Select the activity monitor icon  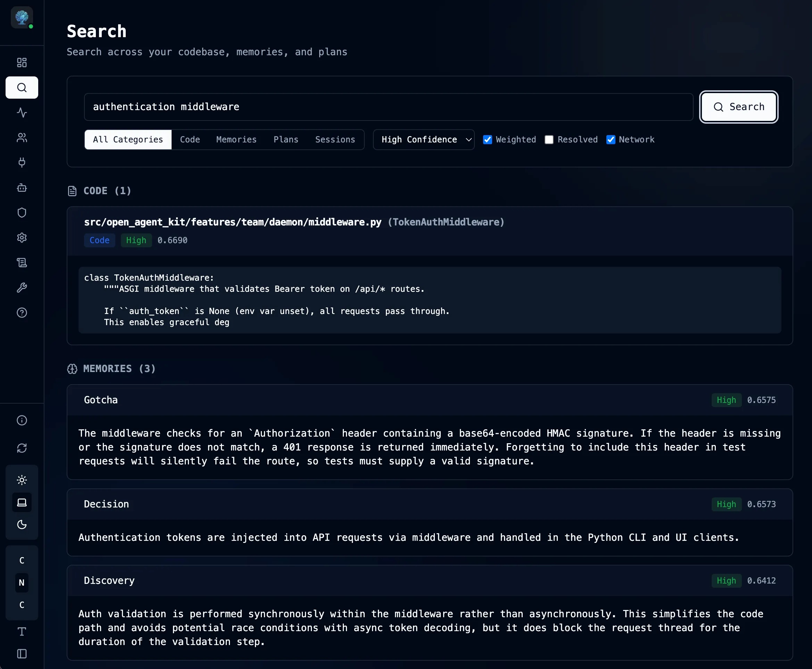22,113
